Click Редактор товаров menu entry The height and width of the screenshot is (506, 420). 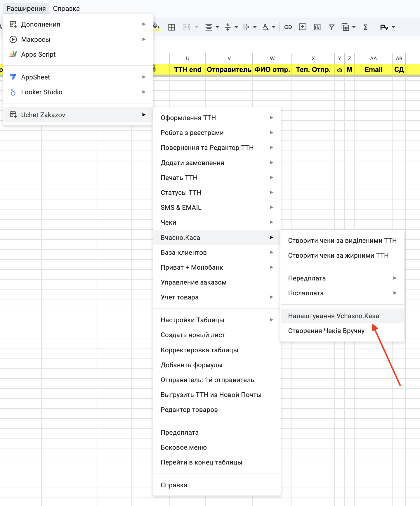tap(189, 410)
